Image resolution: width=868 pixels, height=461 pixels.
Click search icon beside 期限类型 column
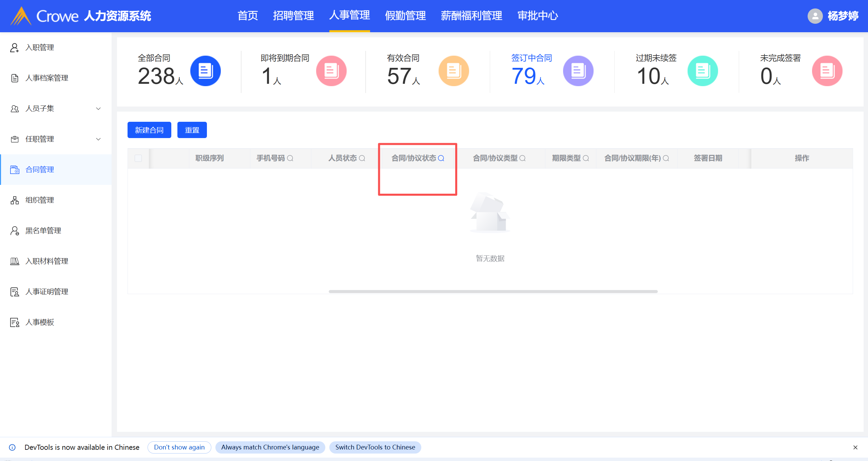(586, 158)
